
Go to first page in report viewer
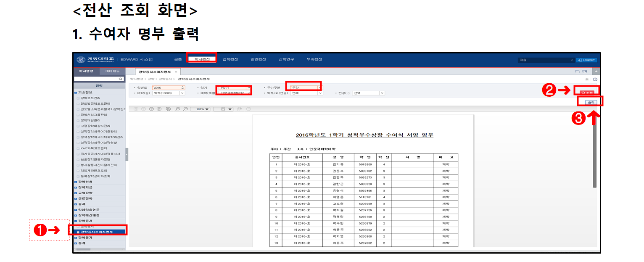point(136,109)
